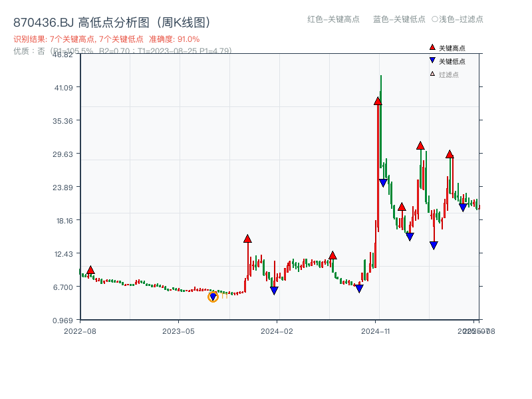Viewport: 532px width, 399px height.
Task: Select the red 关键高点 triangle in the legend
Action: point(431,47)
